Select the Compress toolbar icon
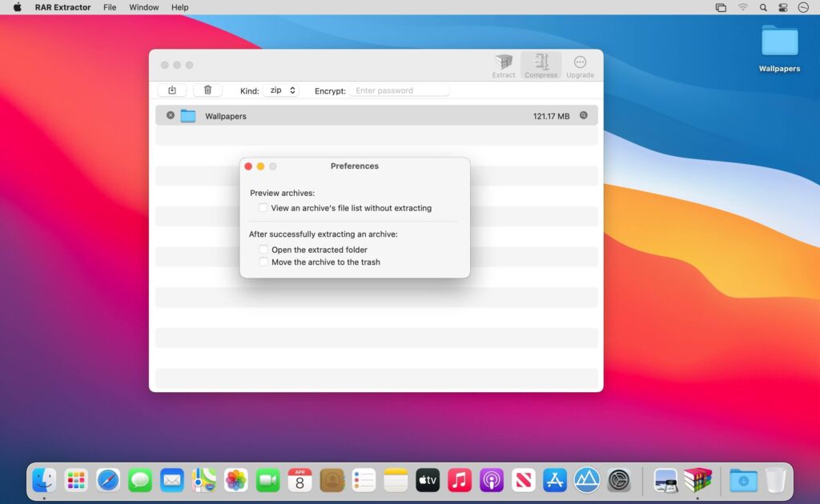Screen dimensions: 820x504 click(x=541, y=64)
